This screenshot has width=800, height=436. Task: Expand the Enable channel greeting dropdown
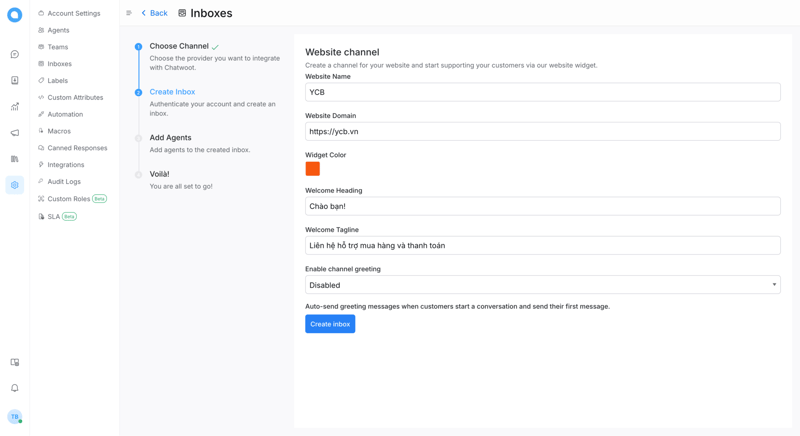[542, 285]
